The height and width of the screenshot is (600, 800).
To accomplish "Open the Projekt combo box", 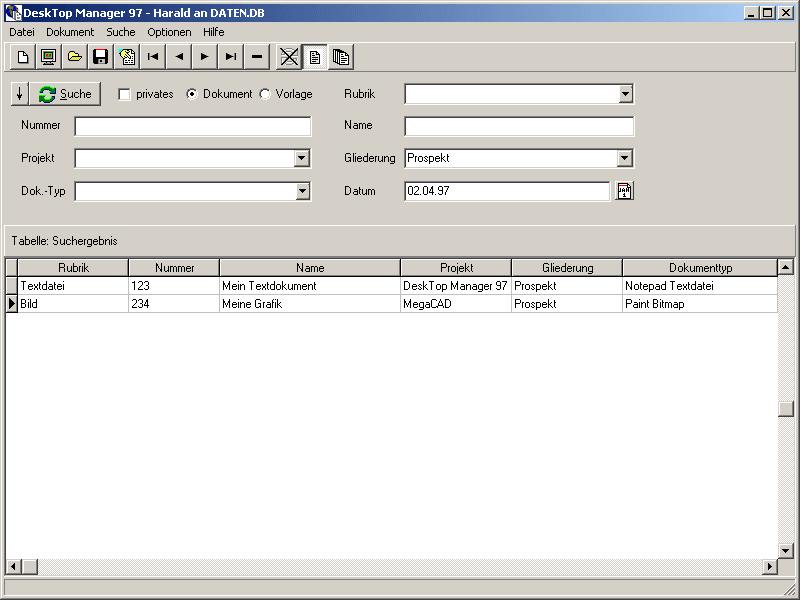I will [x=302, y=158].
